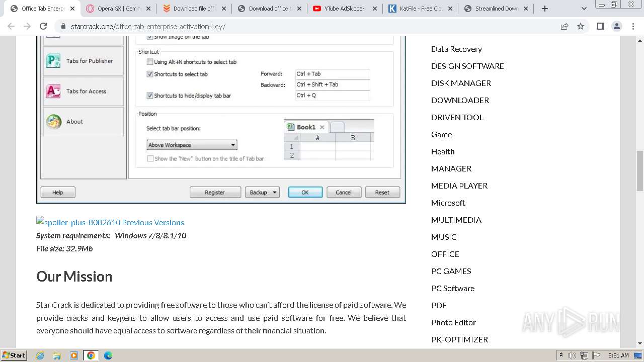Open the MANAGER category
This screenshot has width=644, height=362.
pyautogui.click(x=451, y=168)
